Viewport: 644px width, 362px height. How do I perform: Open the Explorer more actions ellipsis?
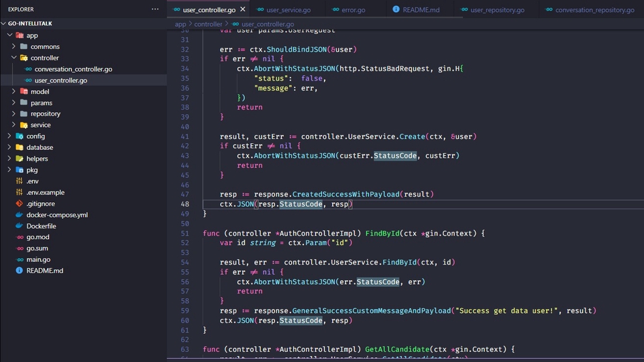point(155,9)
